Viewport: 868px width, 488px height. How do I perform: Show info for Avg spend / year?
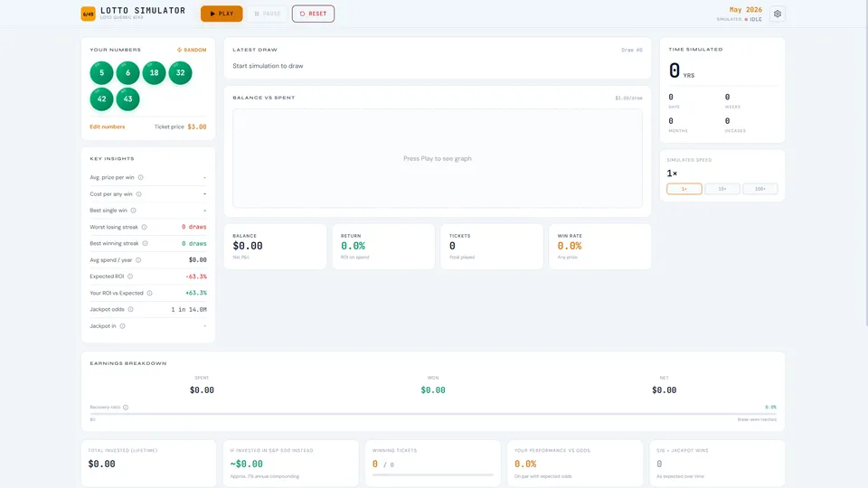click(x=138, y=260)
